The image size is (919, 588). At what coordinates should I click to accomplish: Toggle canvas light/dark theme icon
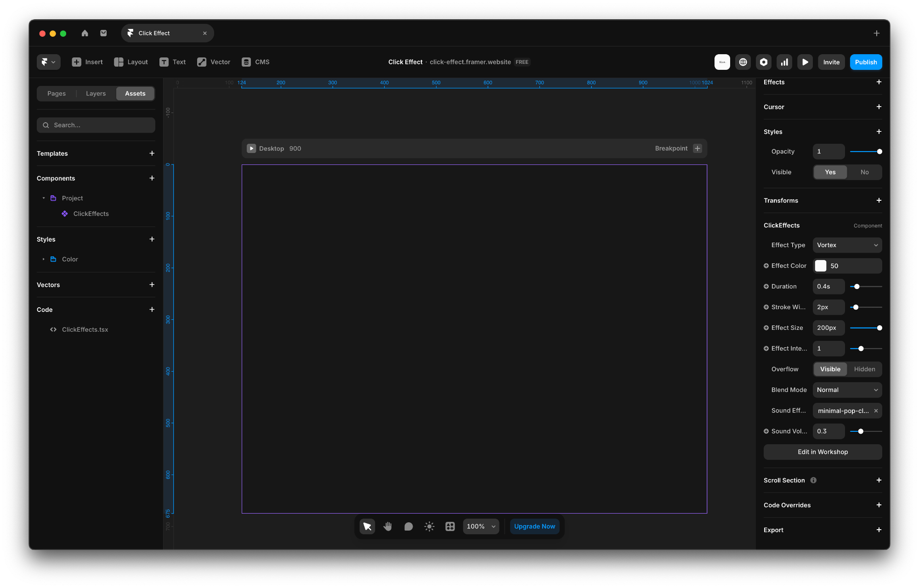point(429,526)
